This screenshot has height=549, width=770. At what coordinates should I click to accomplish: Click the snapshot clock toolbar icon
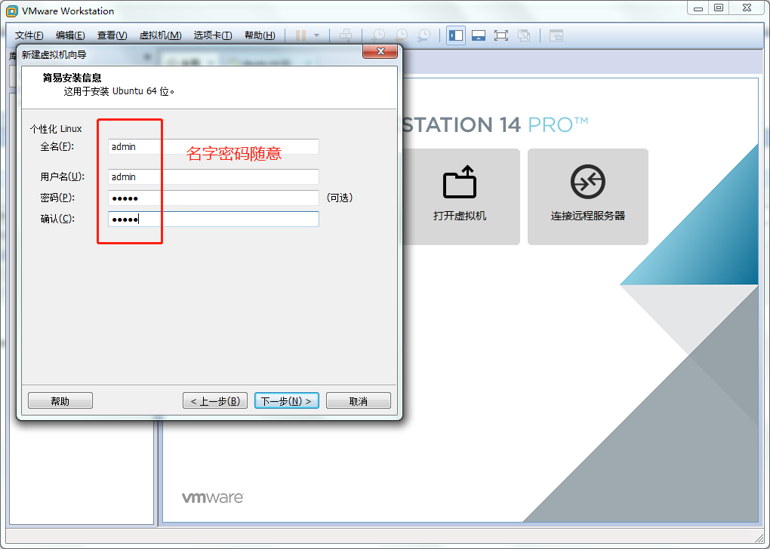[379, 35]
